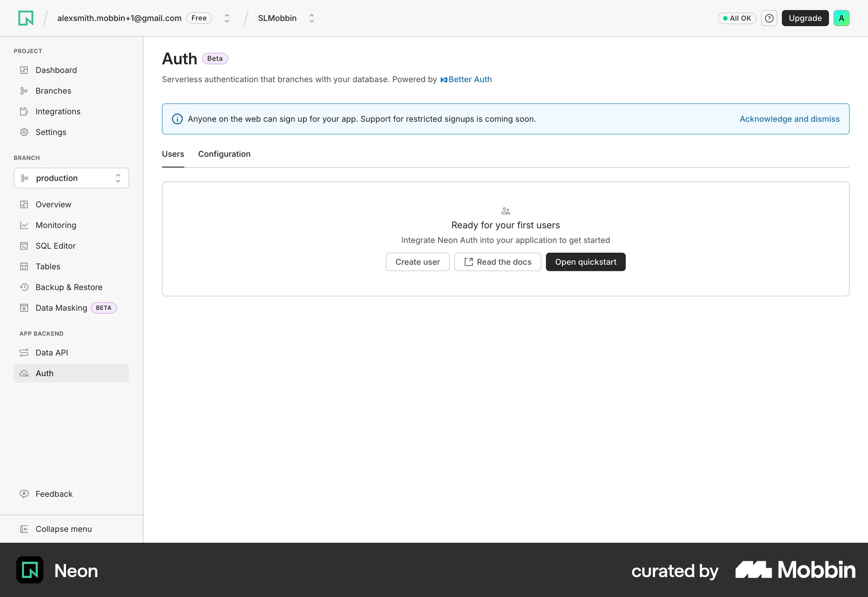Select the Auth sidebar item
This screenshot has height=597, width=868.
(x=71, y=374)
